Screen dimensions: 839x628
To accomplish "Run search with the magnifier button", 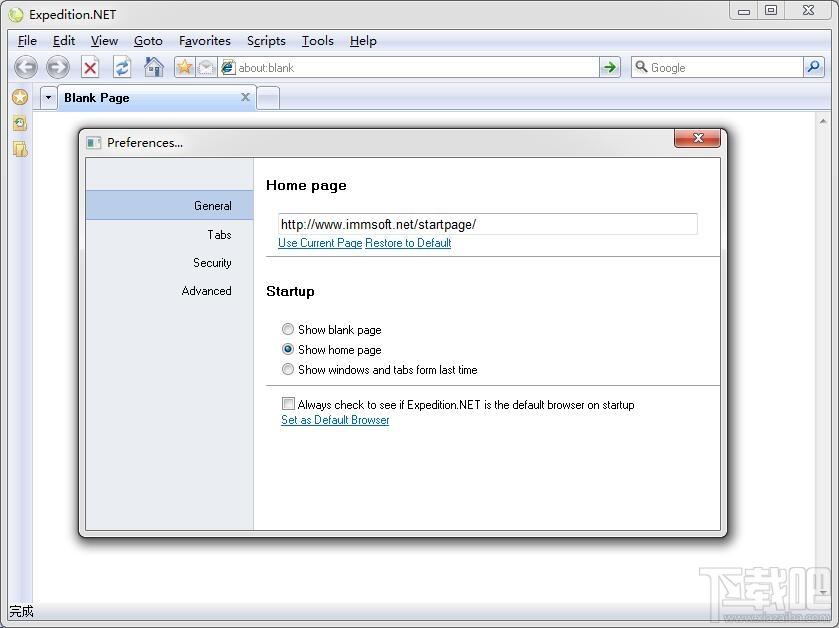I will coord(813,67).
